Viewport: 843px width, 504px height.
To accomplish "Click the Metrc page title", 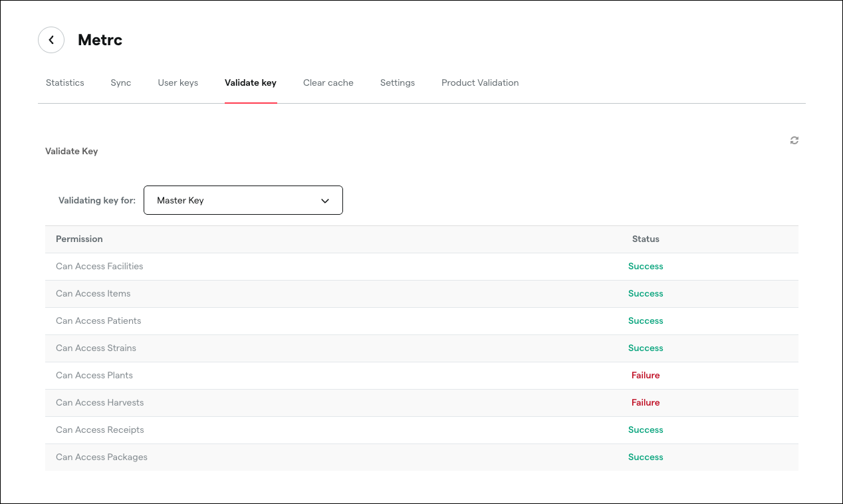I will tap(100, 40).
